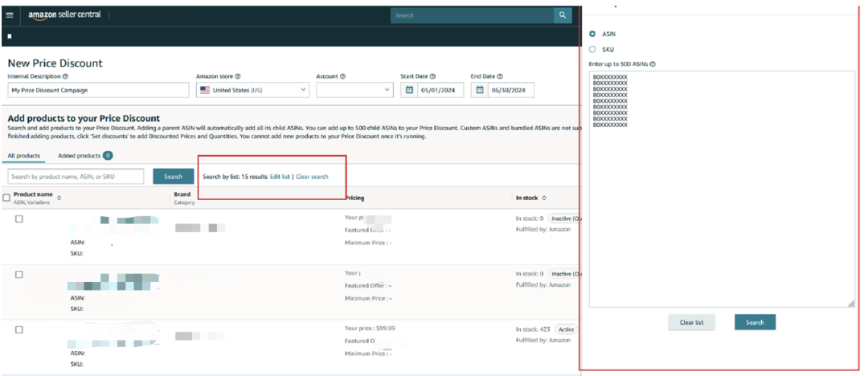This screenshot has width=868, height=376.
Task: Open Amazon store help icon
Action: [238, 76]
